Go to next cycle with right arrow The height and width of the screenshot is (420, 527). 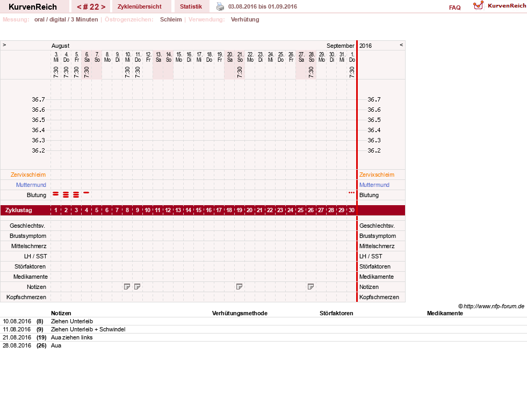click(103, 7)
